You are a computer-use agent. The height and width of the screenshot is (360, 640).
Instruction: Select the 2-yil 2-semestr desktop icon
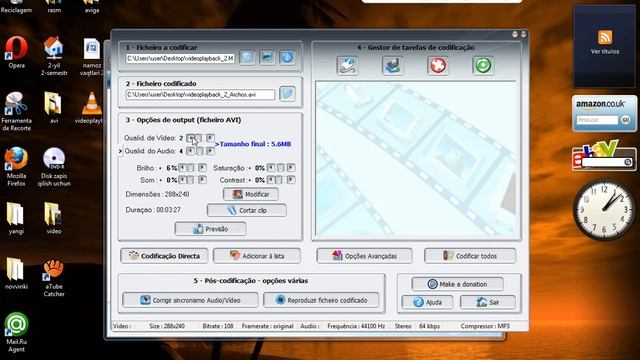pyautogui.click(x=54, y=56)
